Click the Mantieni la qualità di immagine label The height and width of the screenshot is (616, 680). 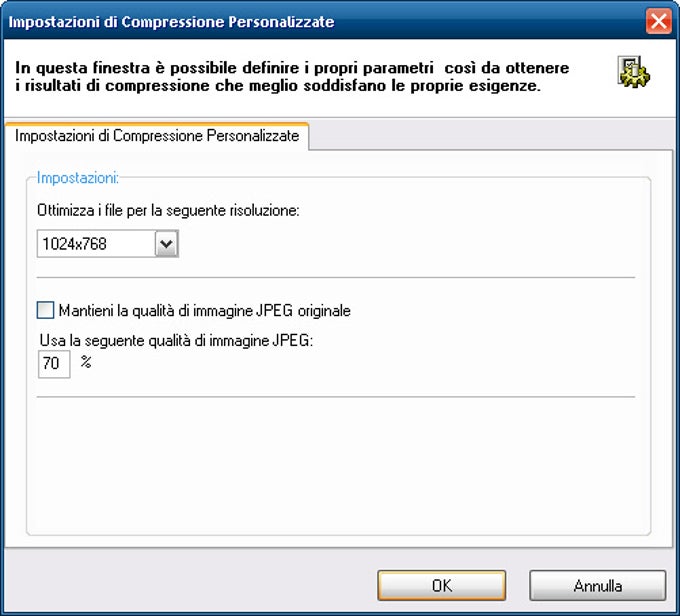pos(205,311)
